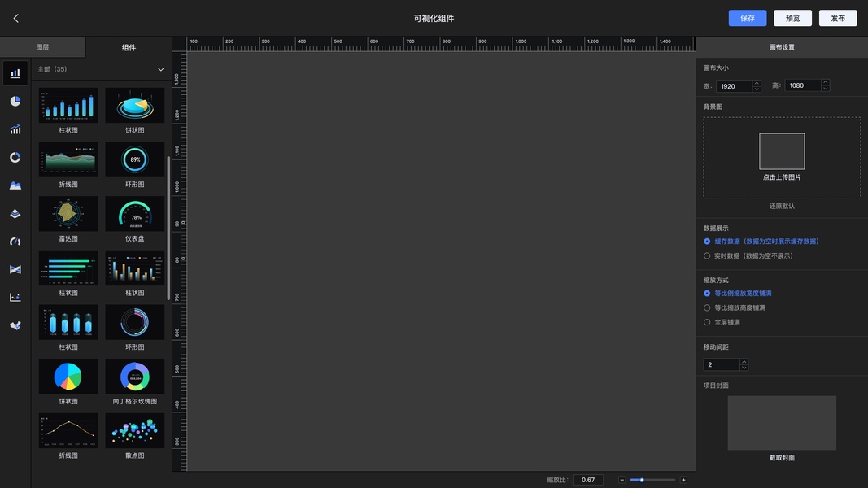Viewport: 868px width, 488px height.
Task: Add the blue-orange grouped 柱状图 component
Action: (x=134, y=268)
